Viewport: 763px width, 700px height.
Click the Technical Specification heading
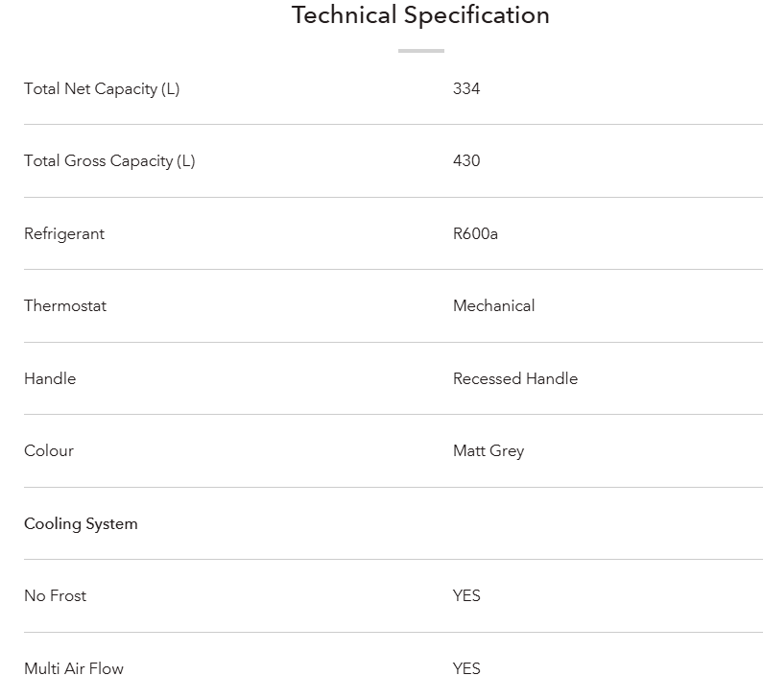(x=420, y=15)
